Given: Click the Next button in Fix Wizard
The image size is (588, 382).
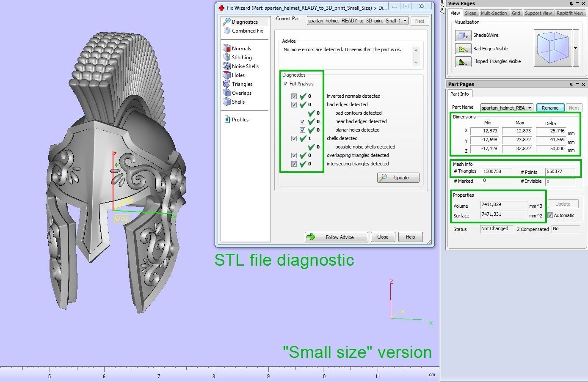Looking at the screenshot, I should (420, 21).
